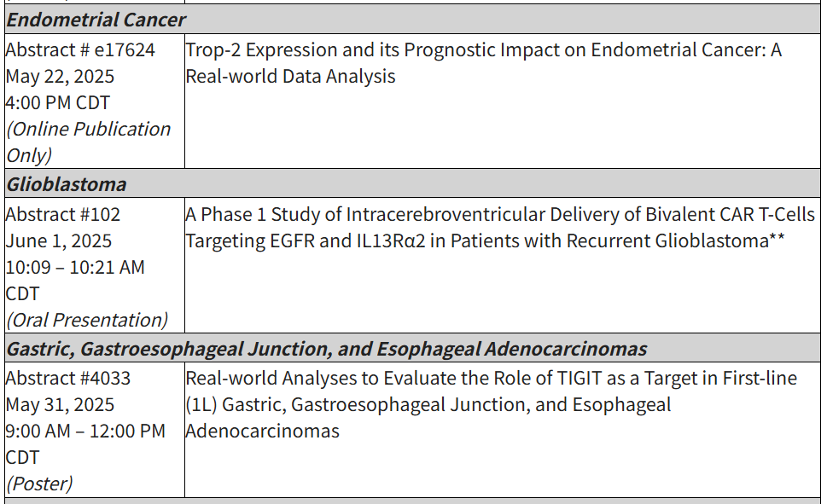
Task: Click Abstract #102 label
Action: [x=63, y=214]
